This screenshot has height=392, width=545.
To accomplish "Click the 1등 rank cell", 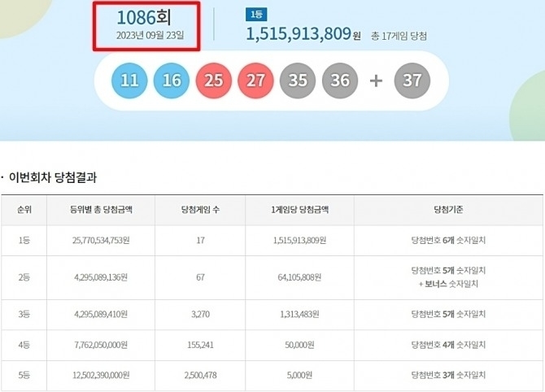I will (x=24, y=241).
